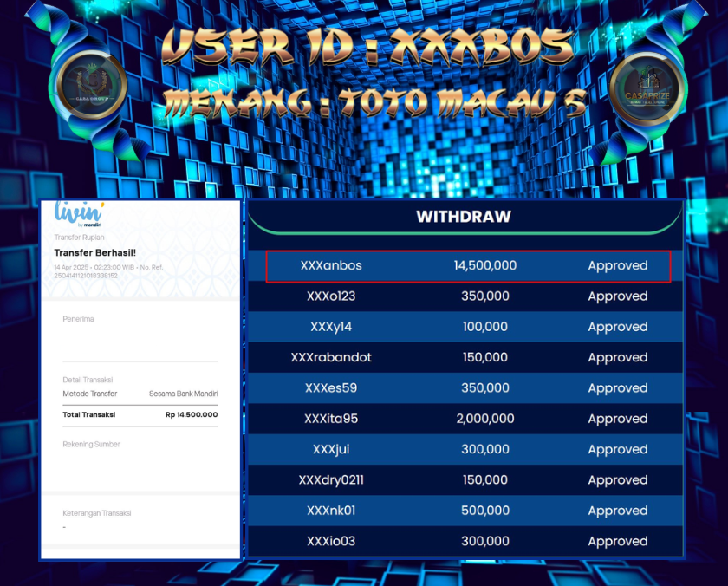Click the CASAPRIZE logo at top right
This screenshot has height=586, width=728.
[647, 89]
